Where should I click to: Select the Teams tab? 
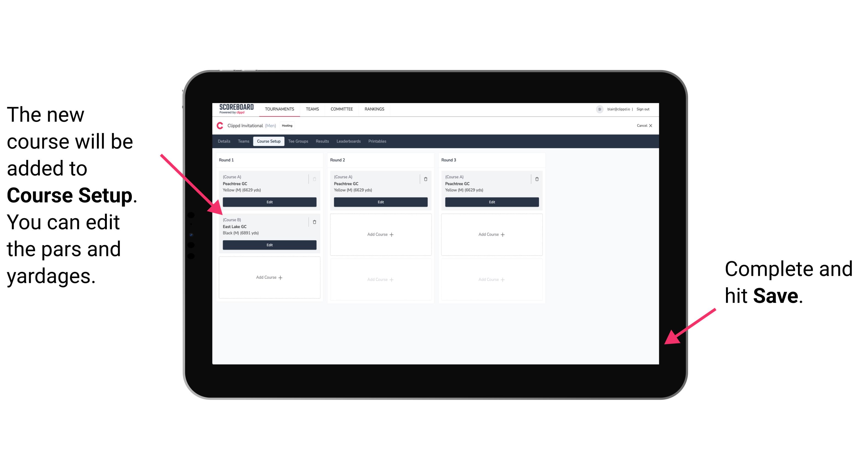(242, 142)
